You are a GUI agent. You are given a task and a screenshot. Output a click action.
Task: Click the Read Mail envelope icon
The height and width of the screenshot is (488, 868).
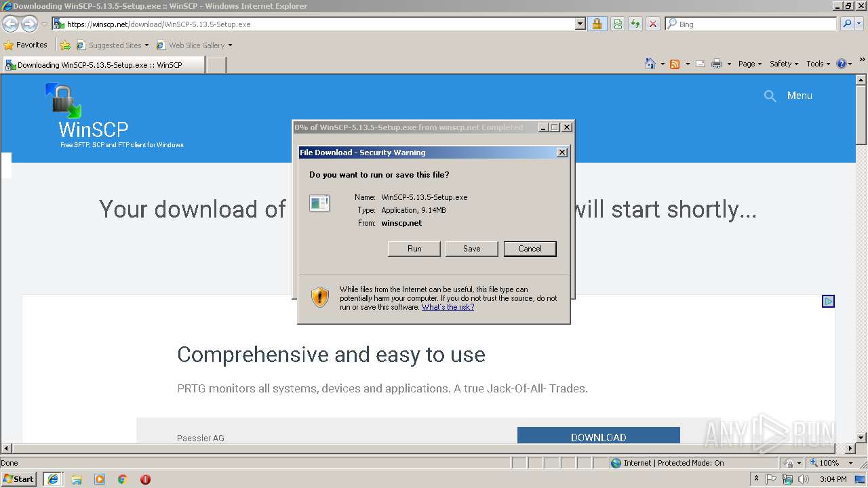(x=700, y=64)
